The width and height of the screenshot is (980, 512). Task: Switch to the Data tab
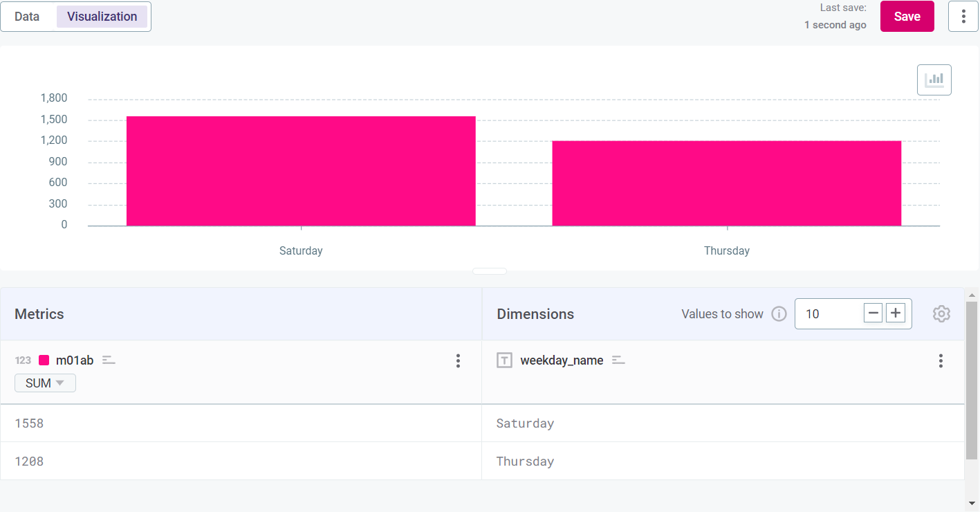[27, 17]
